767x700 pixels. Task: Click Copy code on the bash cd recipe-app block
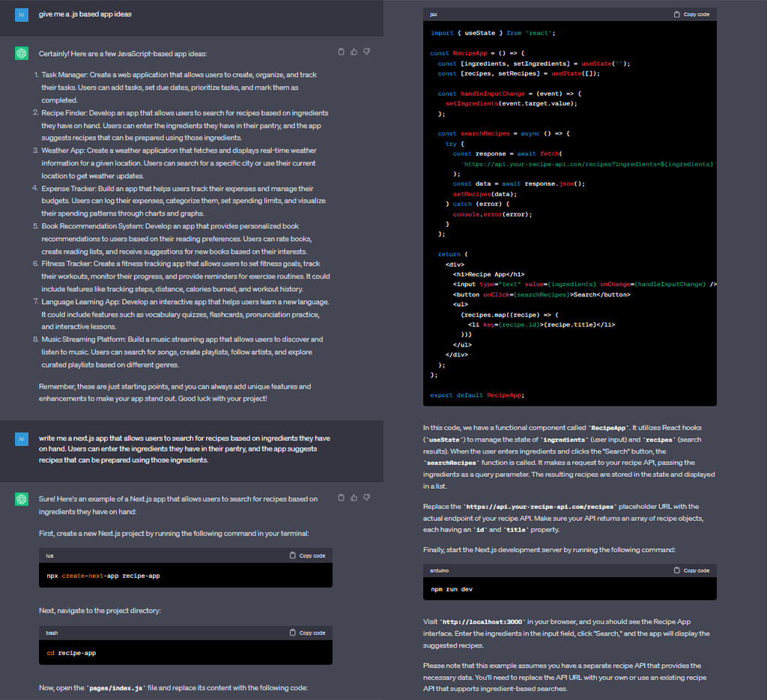307,633
